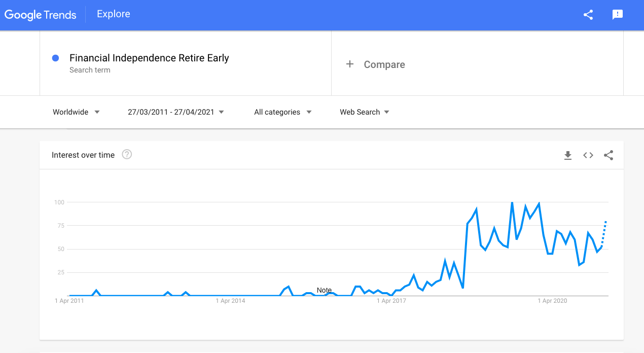644x353 pixels.
Task: Share the Interest over time chart
Action: [609, 155]
